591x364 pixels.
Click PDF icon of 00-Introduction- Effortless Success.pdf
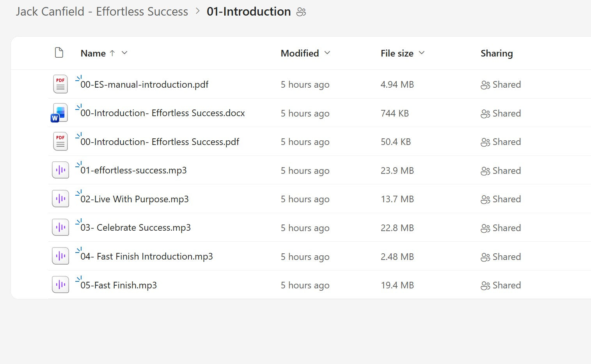point(60,141)
